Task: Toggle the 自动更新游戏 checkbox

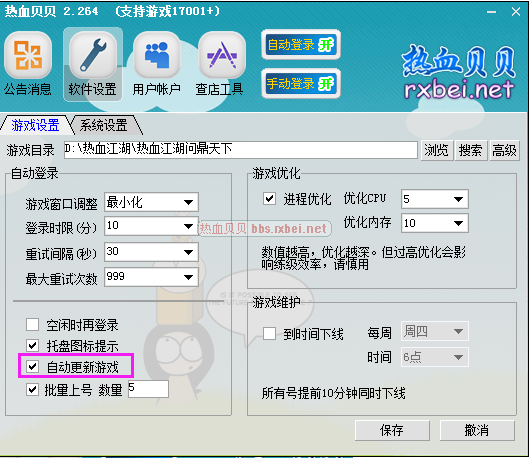Action: point(32,366)
